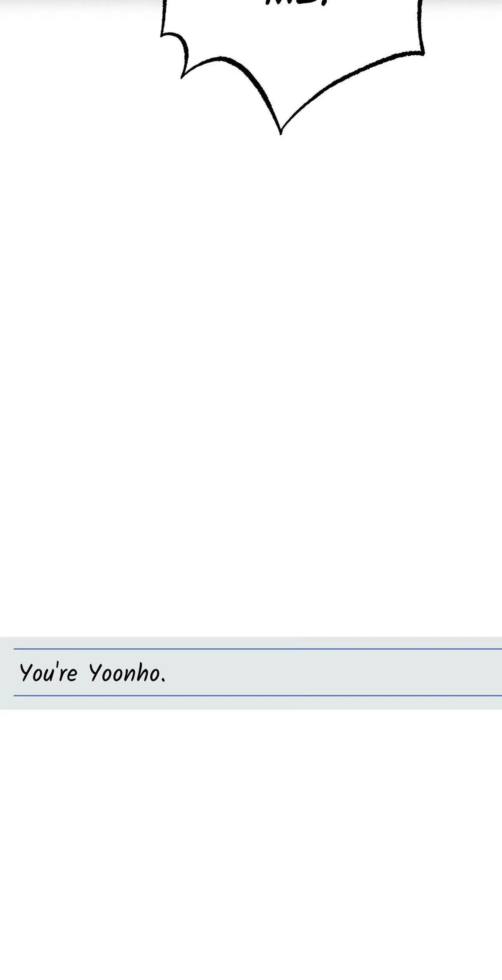Tap the pointed tail tip of the speech bubble
This screenshot has width=502, height=980.
point(280,132)
